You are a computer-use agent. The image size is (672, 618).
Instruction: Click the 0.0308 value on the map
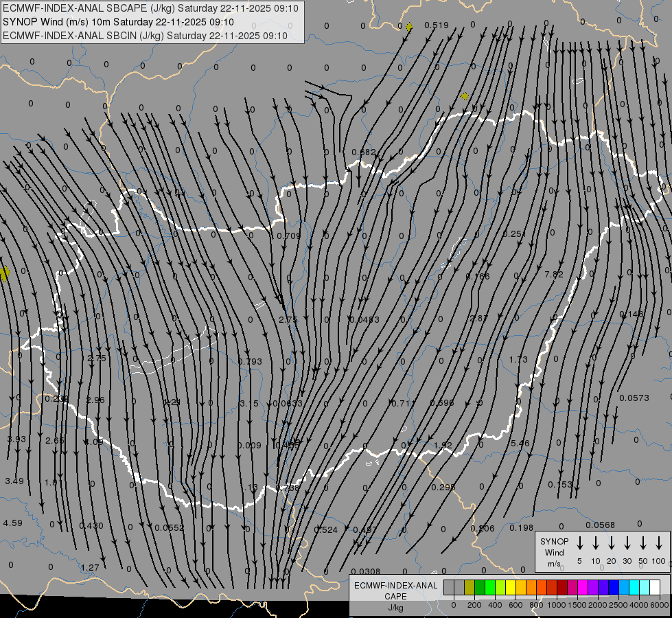(365, 572)
